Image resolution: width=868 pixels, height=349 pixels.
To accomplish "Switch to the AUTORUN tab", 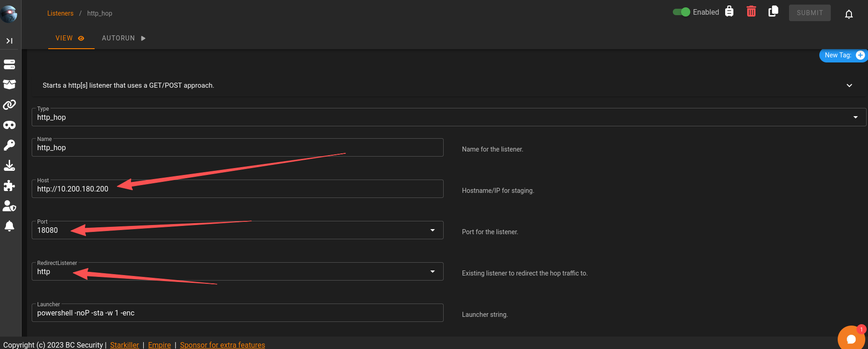I will click(x=124, y=38).
